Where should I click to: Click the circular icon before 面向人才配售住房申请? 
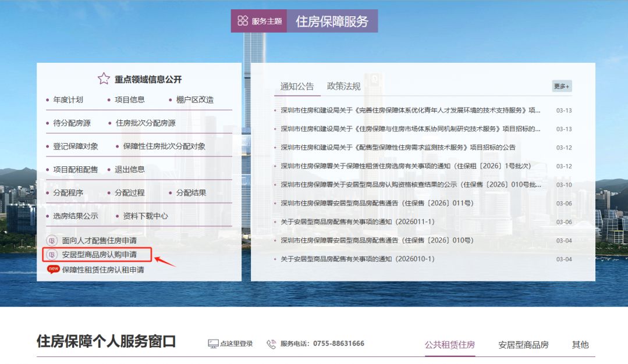click(x=52, y=239)
